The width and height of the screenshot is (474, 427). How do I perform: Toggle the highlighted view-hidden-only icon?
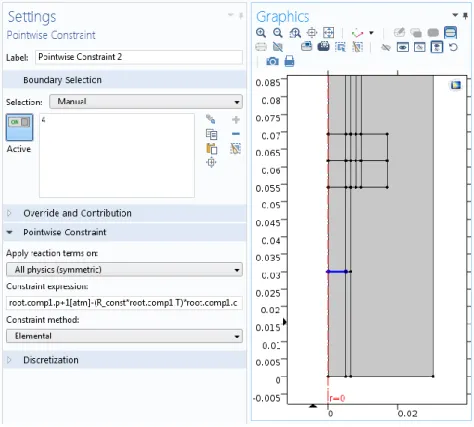[437, 47]
